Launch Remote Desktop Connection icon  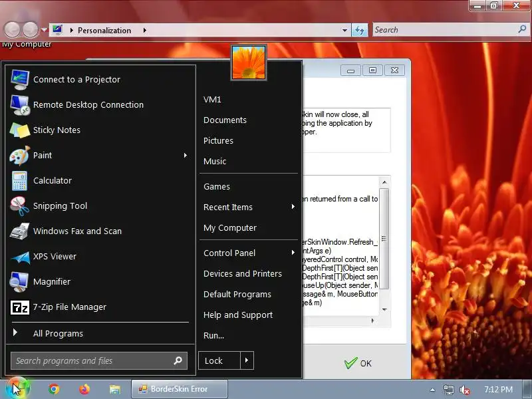click(20, 105)
